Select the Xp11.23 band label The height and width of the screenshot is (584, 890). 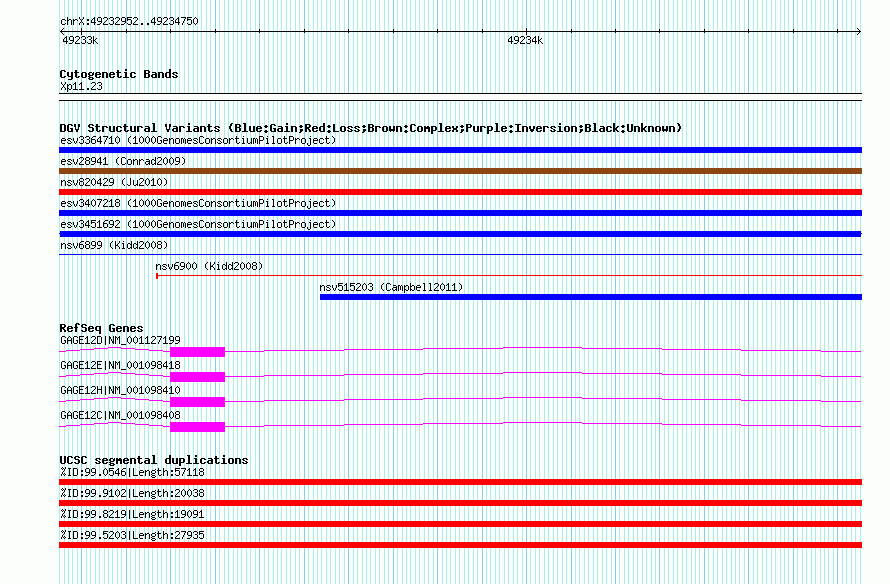click(x=81, y=86)
